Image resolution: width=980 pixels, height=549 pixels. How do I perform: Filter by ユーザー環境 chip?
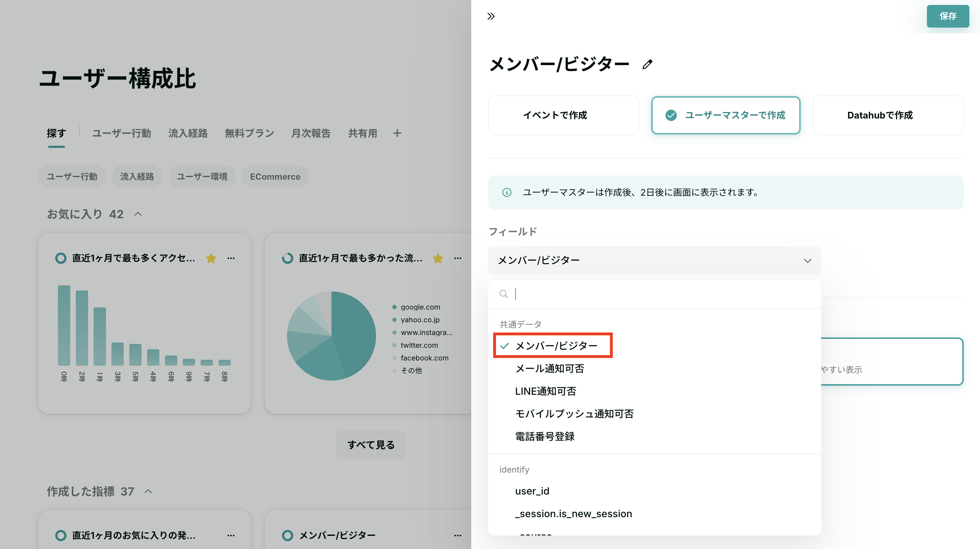[202, 177]
